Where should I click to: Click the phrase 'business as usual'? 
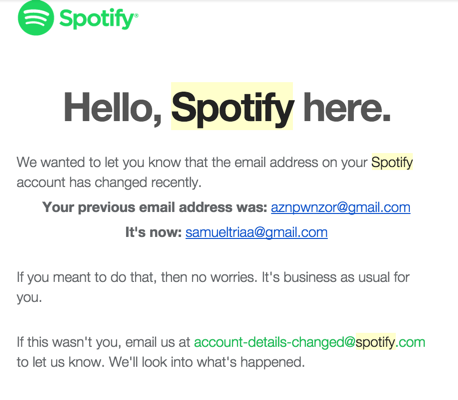(x=336, y=277)
